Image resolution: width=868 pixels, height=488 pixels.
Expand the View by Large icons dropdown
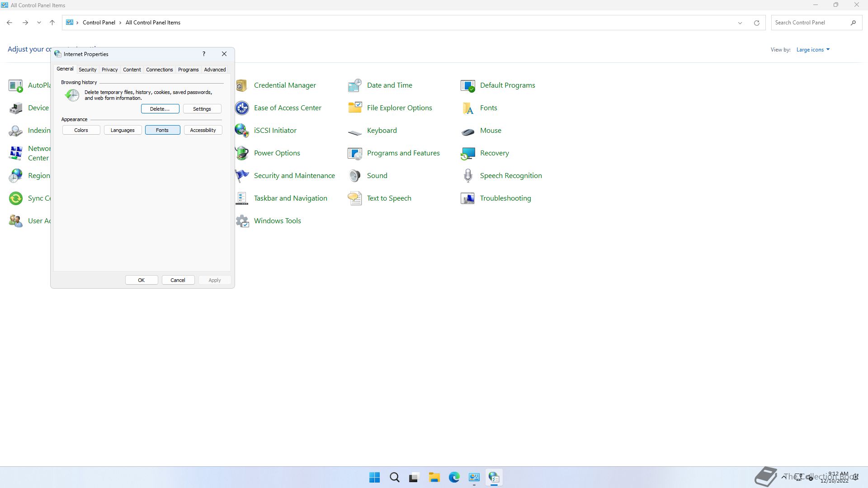(813, 50)
